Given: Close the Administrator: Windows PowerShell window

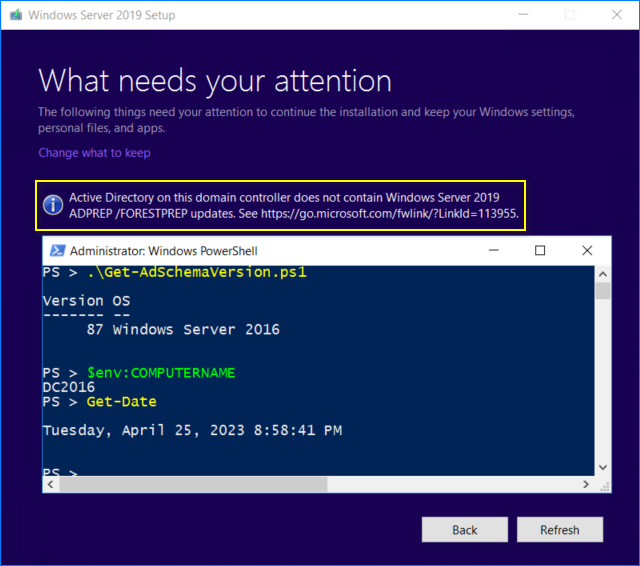Looking at the screenshot, I should 587,250.
